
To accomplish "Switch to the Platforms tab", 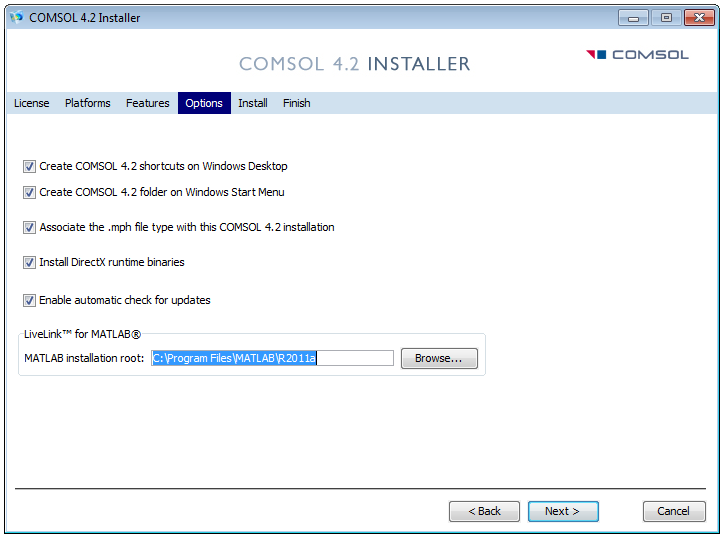I will (88, 103).
